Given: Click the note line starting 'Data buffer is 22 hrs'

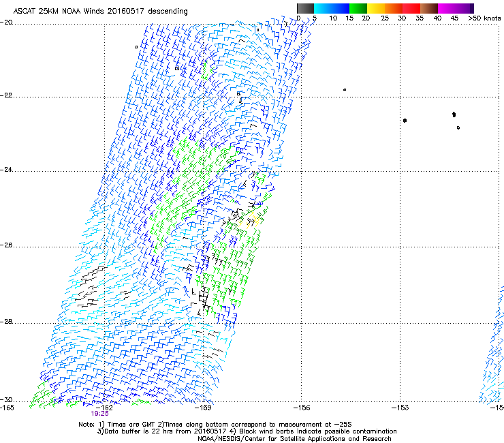Looking at the screenshot, I should (x=247, y=431).
